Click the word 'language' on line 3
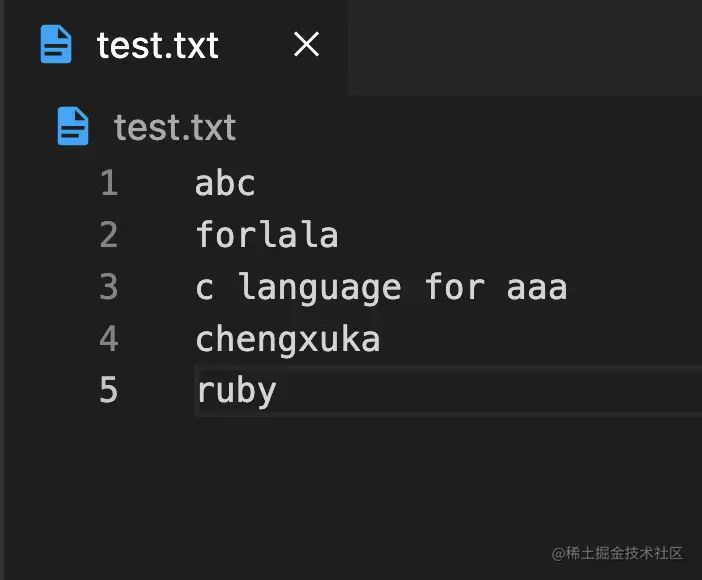The width and height of the screenshot is (702, 580). click(x=320, y=288)
